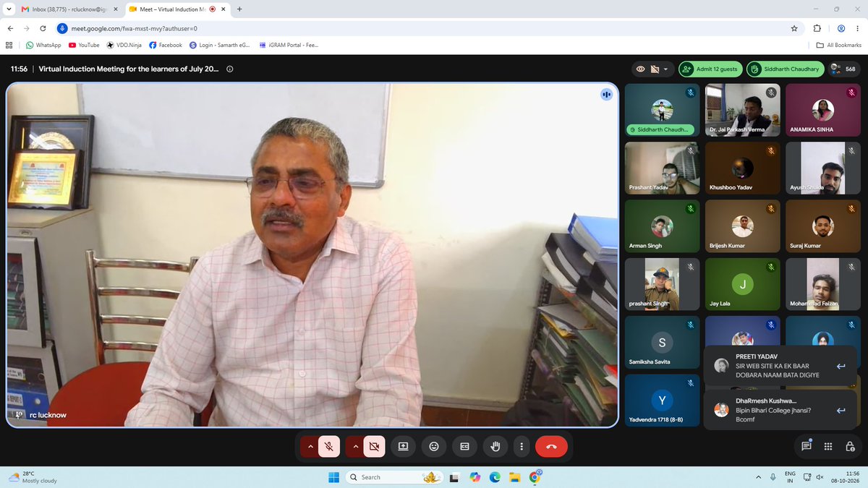Toggle the eye visibility icon in top bar
This screenshot has height=488, width=868.
coord(640,69)
